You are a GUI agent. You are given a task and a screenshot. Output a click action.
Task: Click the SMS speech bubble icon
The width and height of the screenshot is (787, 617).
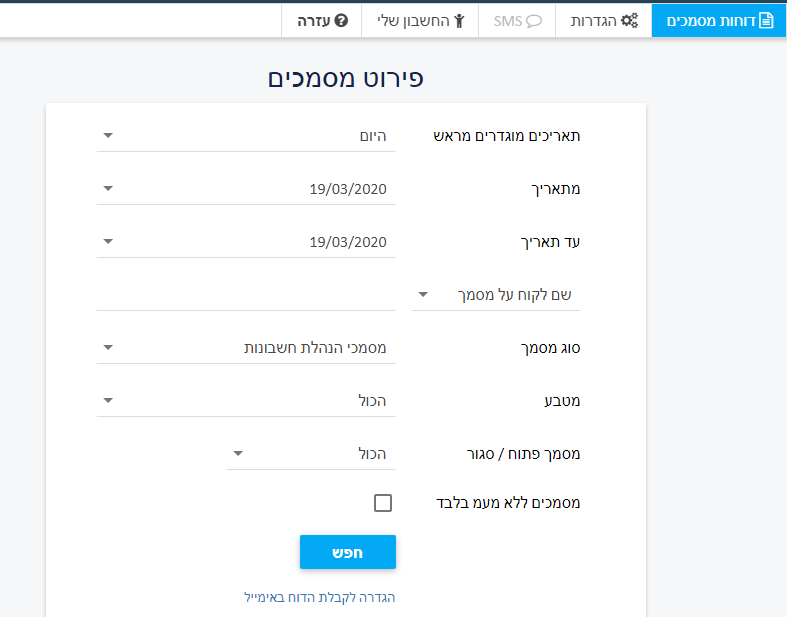pyautogui.click(x=534, y=21)
